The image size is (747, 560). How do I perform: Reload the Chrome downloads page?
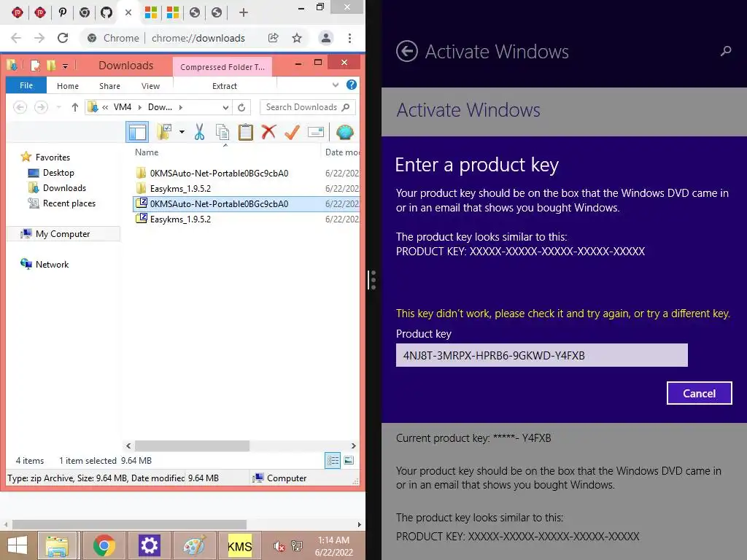(x=63, y=38)
